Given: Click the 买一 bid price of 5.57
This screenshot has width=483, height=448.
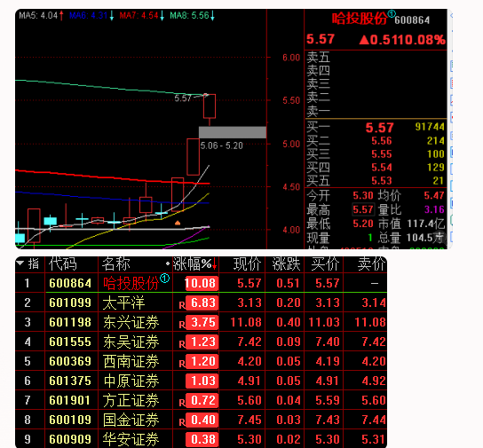Looking at the screenshot, I should pos(379,128).
